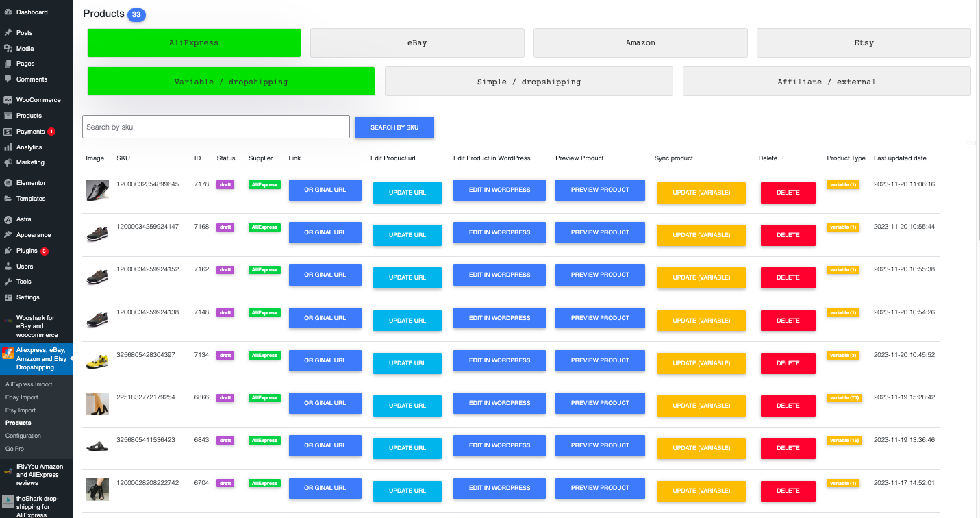The height and width of the screenshot is (518, 980).
Task: Click the Plugins plug icon
Action: point(8,251)
